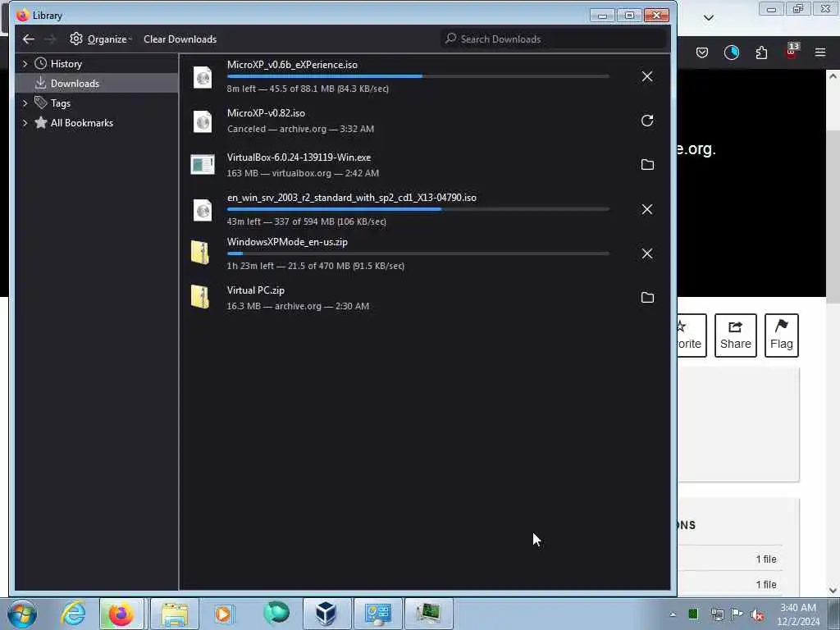Screen dimensions: 840x630
Task: Click progress bar of WindowsXPMode download
Action: click(418, 253)
